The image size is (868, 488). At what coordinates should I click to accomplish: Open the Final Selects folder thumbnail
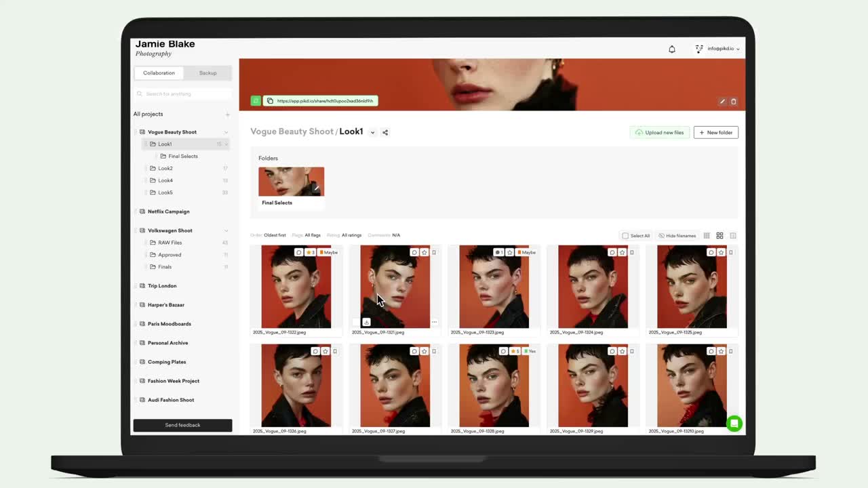tap(291, 182)
